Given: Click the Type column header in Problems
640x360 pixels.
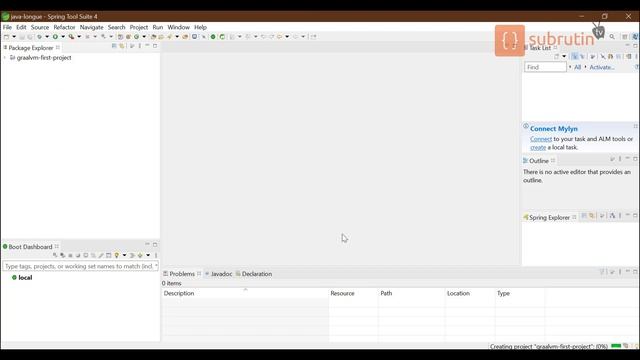Looking at the screenshot, I should point(520,293).
